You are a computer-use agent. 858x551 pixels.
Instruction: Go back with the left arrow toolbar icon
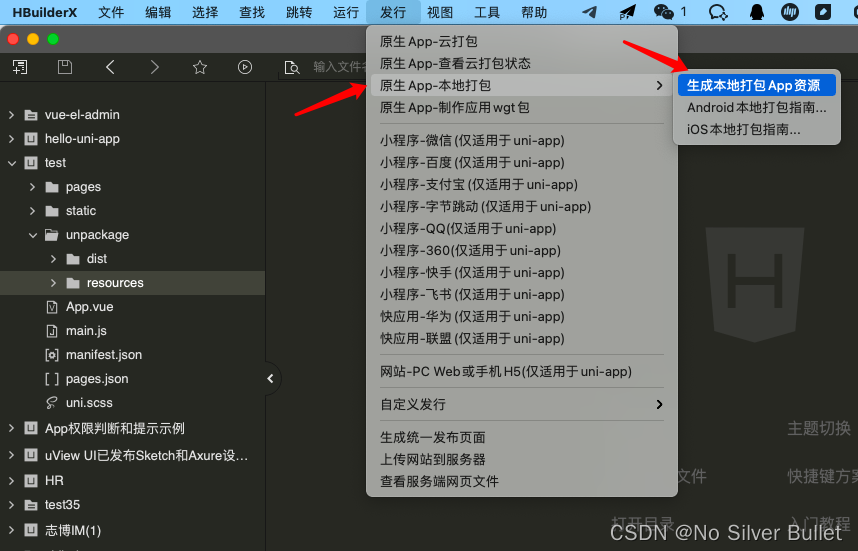[110, 67]
